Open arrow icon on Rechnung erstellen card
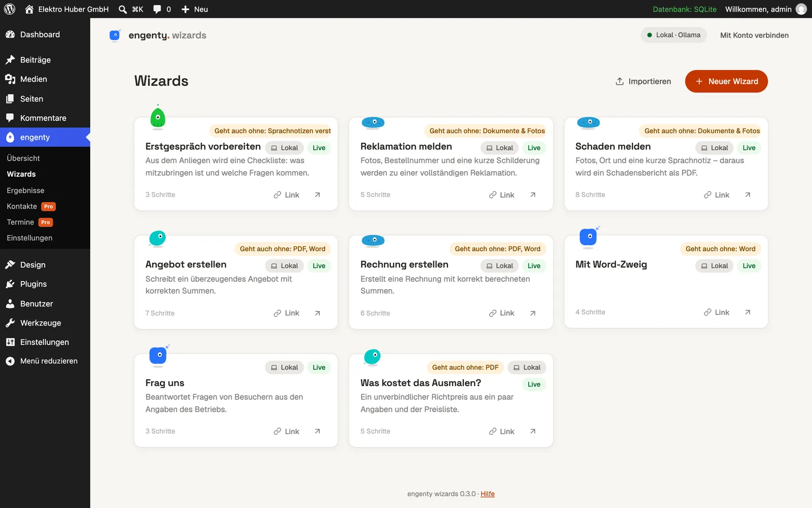 point(532,313)
